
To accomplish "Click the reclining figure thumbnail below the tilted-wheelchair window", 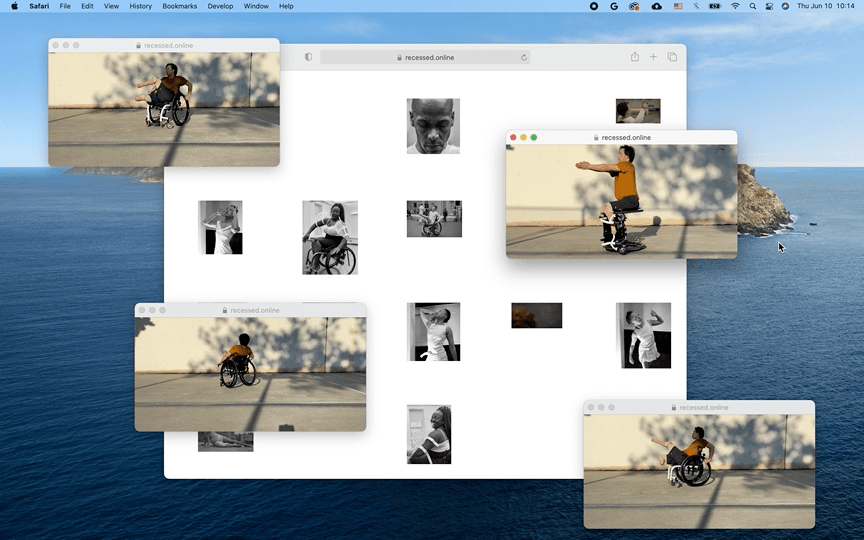I will pos(226,441).
